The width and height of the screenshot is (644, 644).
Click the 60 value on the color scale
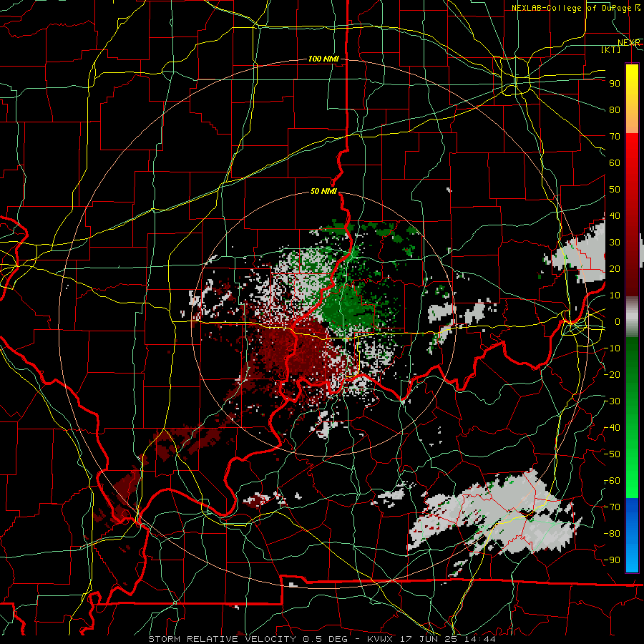615,163
